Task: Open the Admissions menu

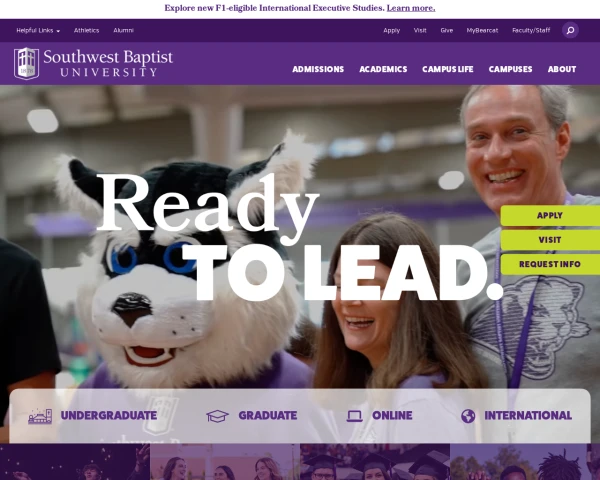Action: click(318, 69)
